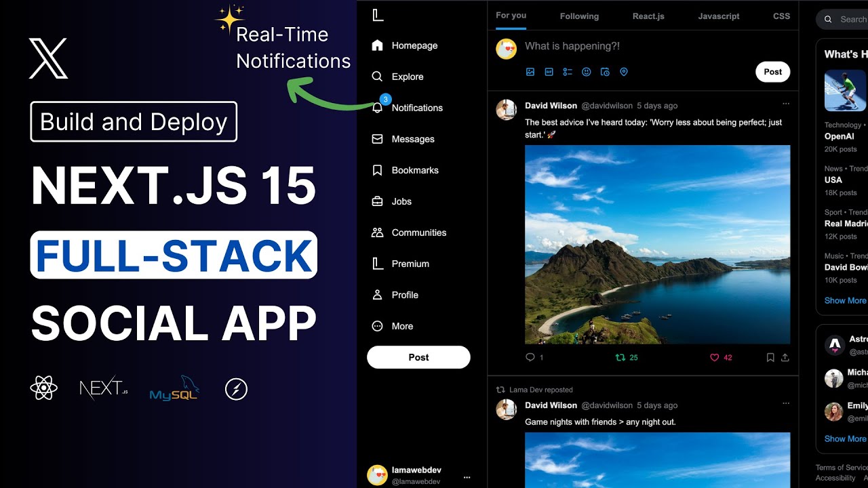868x488 pixels.
Task: Add a poll to the new post
Action: 568,72
